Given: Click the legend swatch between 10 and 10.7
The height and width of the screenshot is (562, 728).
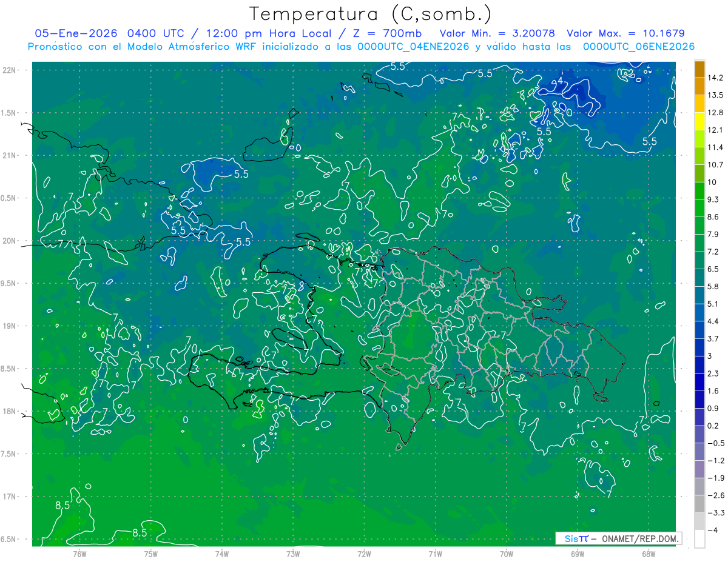Looking at the screenshot, I should 699,173.
